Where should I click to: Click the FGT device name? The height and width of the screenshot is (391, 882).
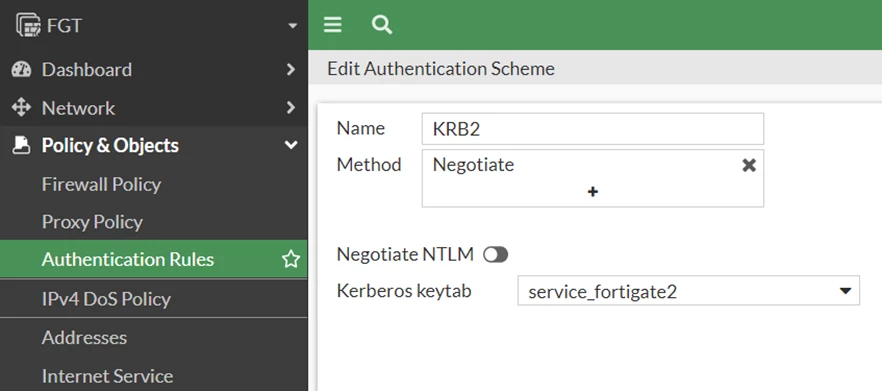click(x=64, y=26)
